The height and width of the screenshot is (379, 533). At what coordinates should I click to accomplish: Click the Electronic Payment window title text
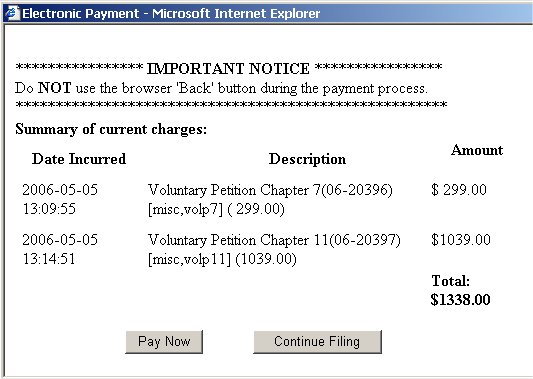pos(171,14)
